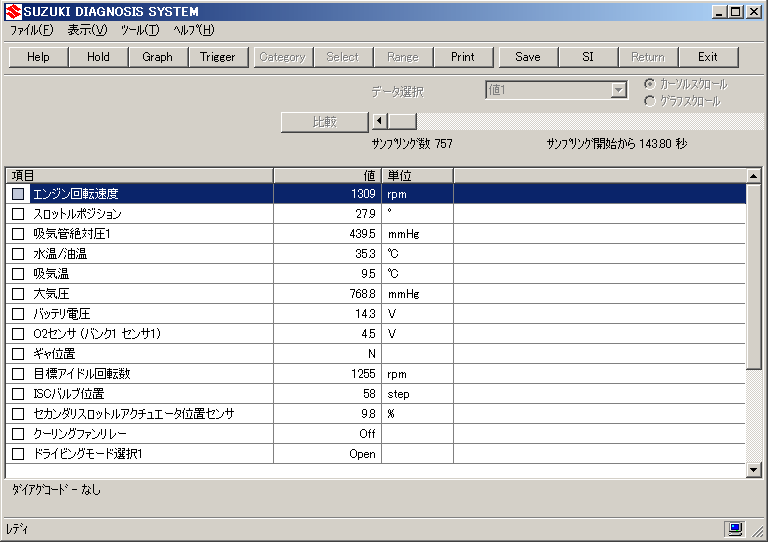Toggle the クーリングファンリレー checkbox
Image resolution: width=768 pixels, height=542 pixels.
point(18,434)
